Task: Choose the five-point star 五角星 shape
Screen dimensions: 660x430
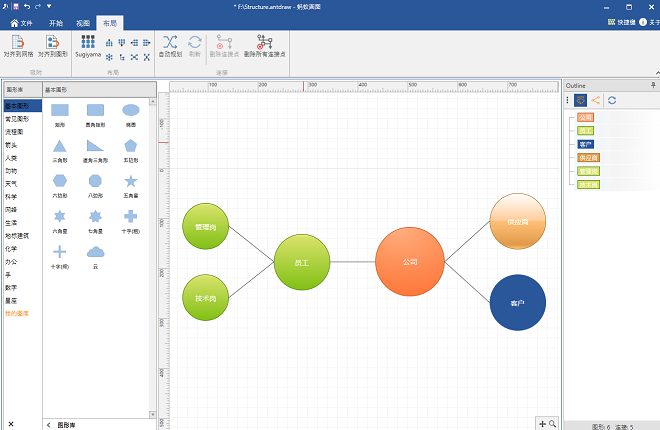Action: tap(130, 182)
